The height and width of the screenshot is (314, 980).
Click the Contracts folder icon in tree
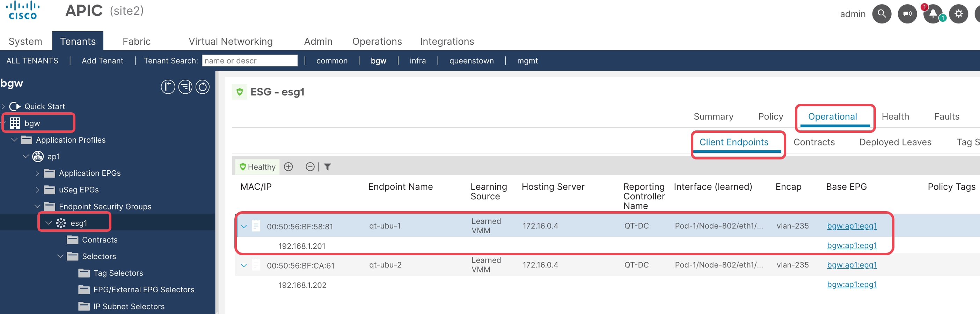(x=72, y=240)
